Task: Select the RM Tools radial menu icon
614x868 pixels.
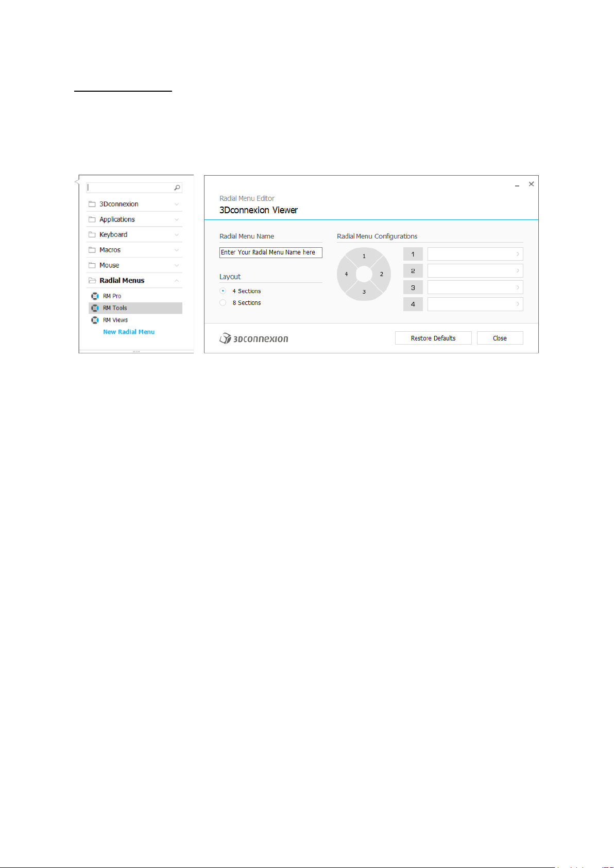Action: (x=95, y=308)
